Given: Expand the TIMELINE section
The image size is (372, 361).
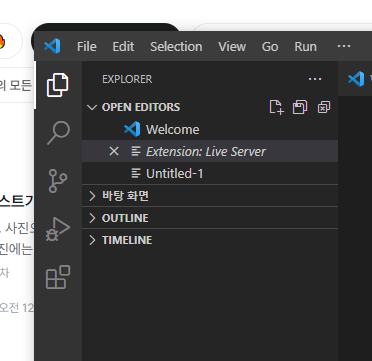Looking at the screenshot, I should (x=210, y=240).
